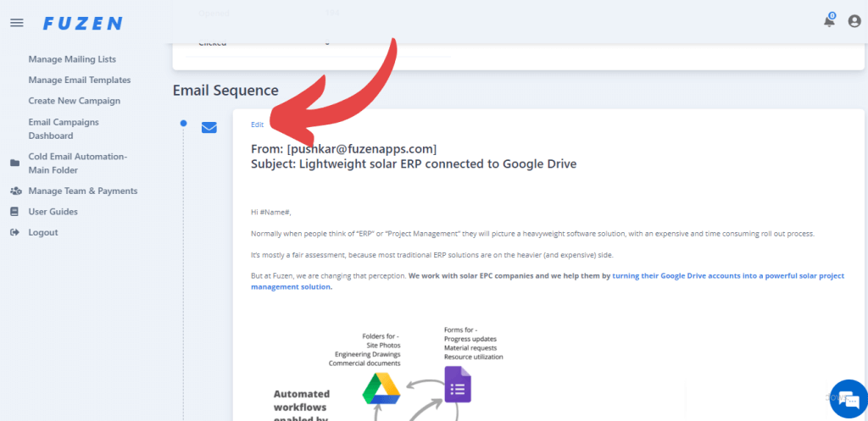868x421 pixels.
Task: Click the Email Sequence heading
Action: tap(225, 90)
